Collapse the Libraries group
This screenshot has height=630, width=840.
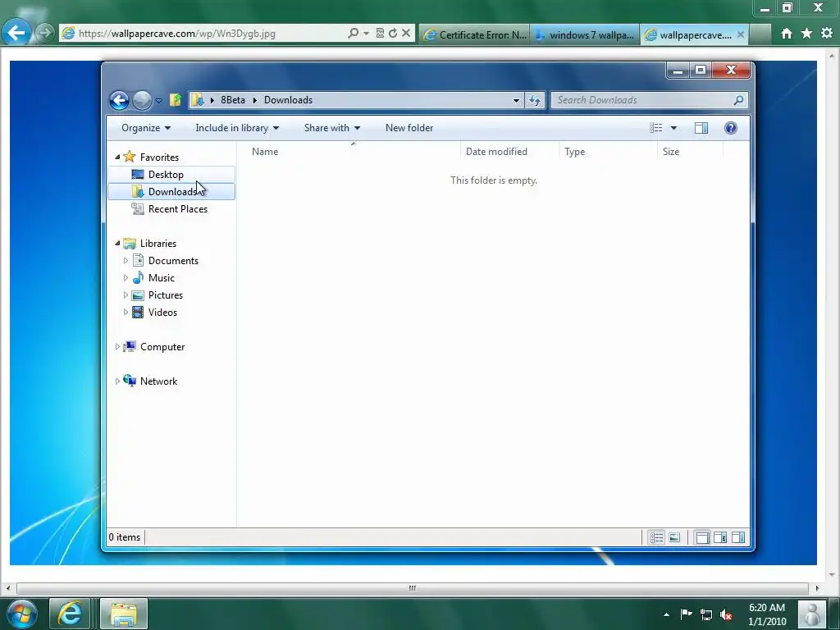[117, 243]
